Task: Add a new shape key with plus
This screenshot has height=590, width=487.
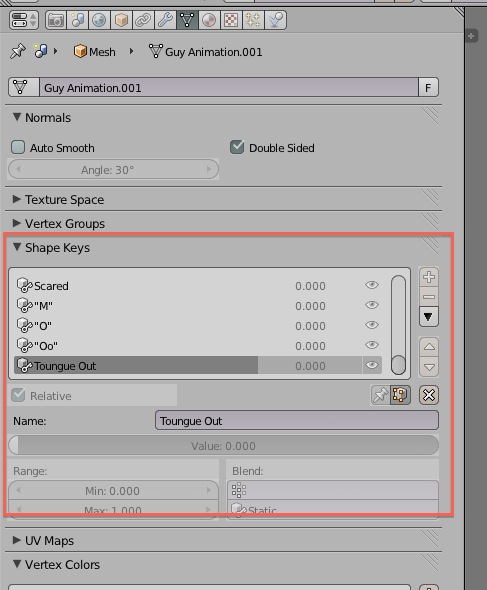Action: [x=429, y=277]
